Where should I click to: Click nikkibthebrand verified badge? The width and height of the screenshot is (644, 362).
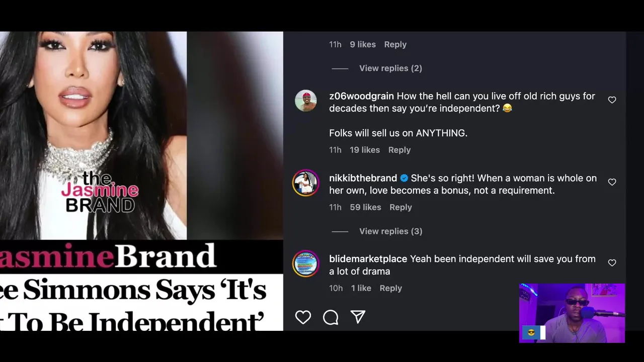coord(404,178)
